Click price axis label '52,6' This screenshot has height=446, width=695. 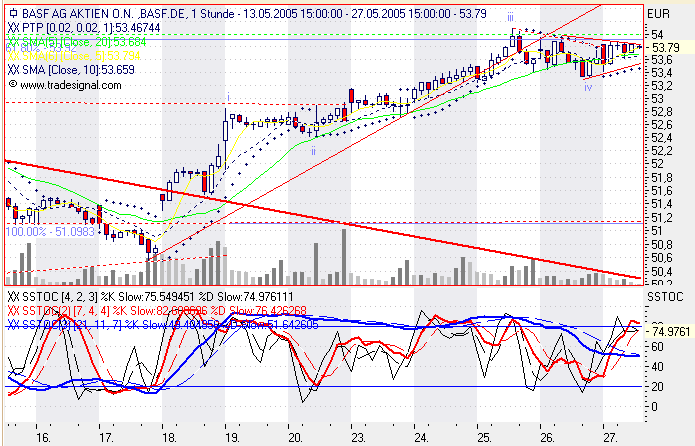(662, 125)
